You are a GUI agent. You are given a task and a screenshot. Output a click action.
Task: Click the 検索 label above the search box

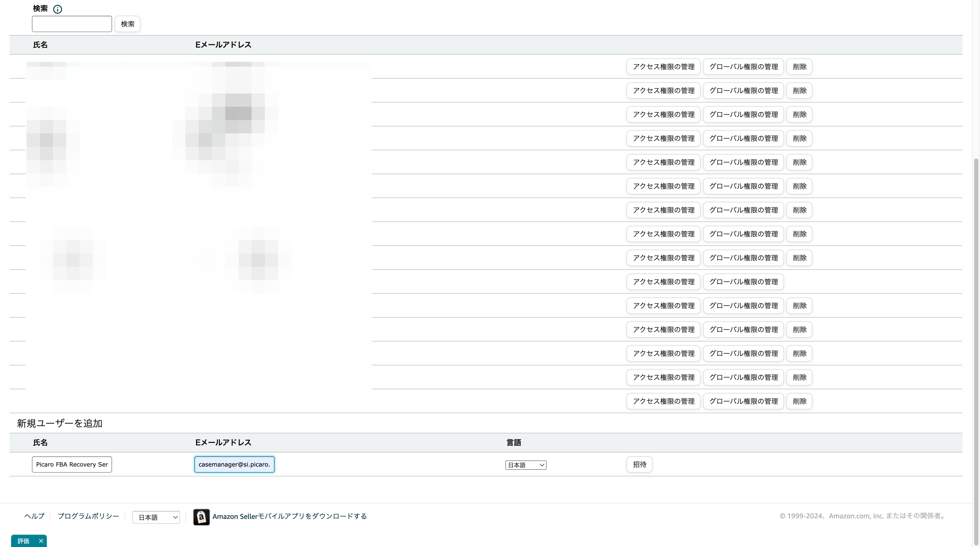pos(40,8)
